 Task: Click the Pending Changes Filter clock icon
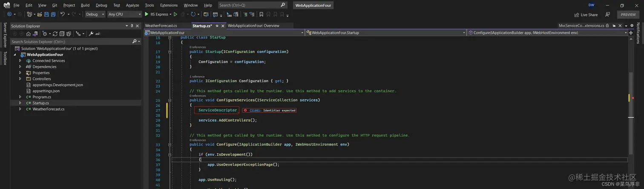point(45,34)
